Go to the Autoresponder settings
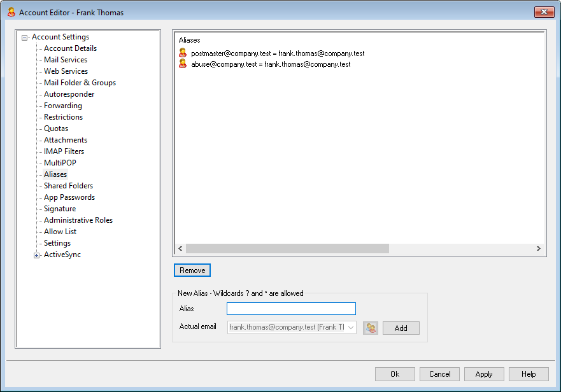Viewport: 561px width, 392px height. [69, 94]
